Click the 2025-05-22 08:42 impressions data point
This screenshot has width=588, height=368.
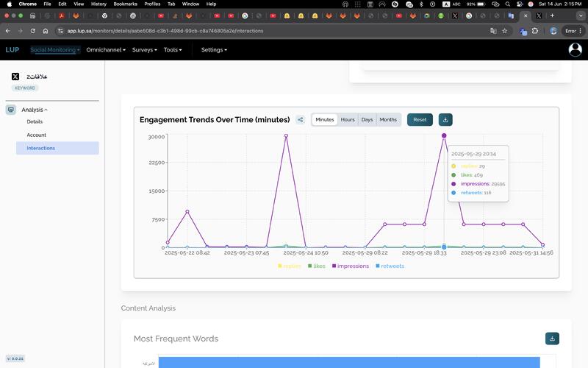(x=187, y=212)
